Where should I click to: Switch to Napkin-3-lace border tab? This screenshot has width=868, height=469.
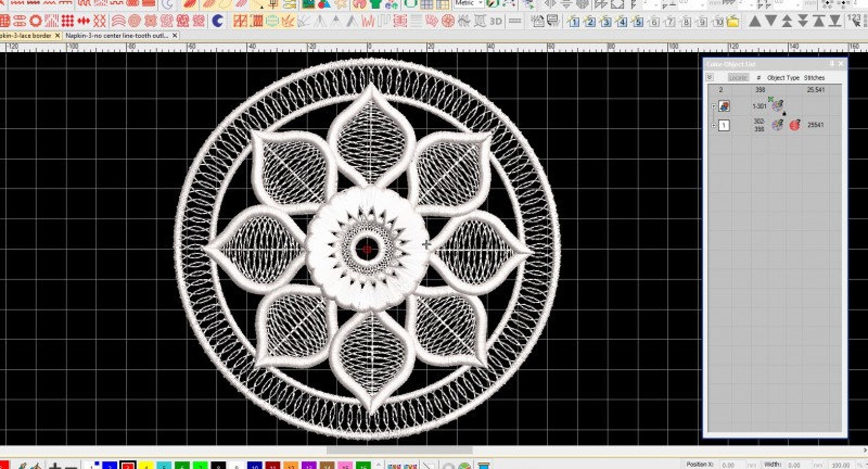(26, 36)
